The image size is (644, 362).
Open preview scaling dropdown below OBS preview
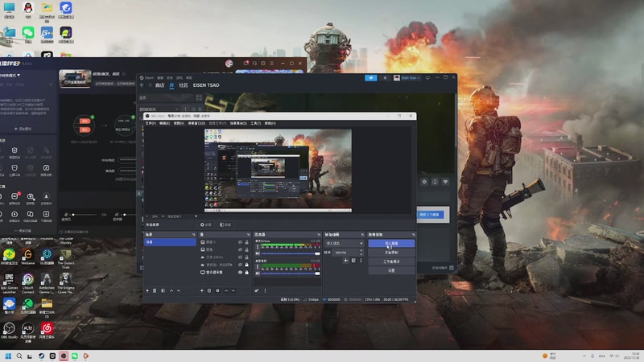pos(182,216)
